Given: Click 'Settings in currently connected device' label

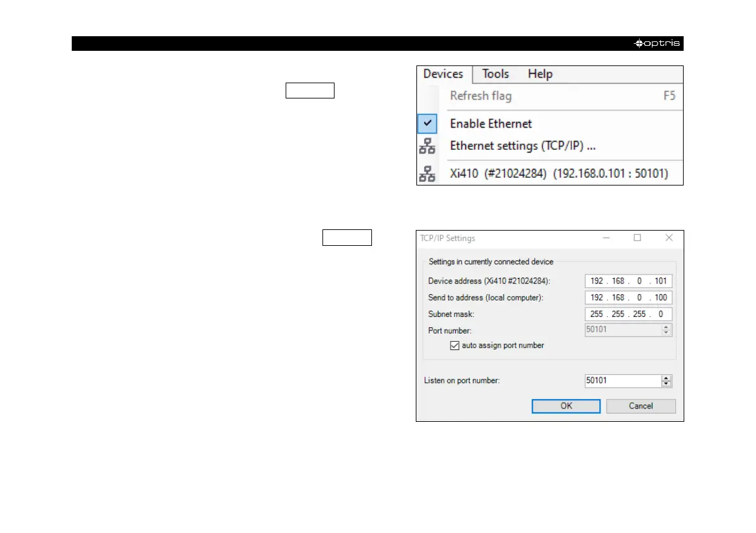Looking at the screenshot, I should pyautogui.click(x=491, y=262).
